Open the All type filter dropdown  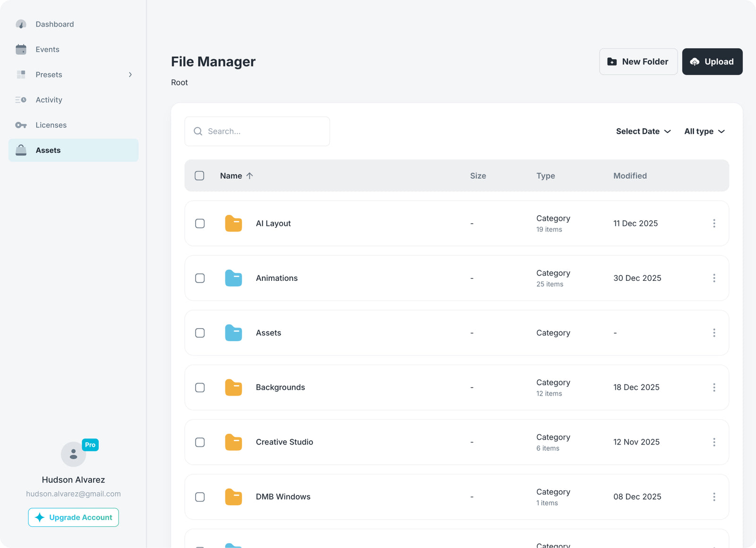pyautogui.click(x=704, y=131)
